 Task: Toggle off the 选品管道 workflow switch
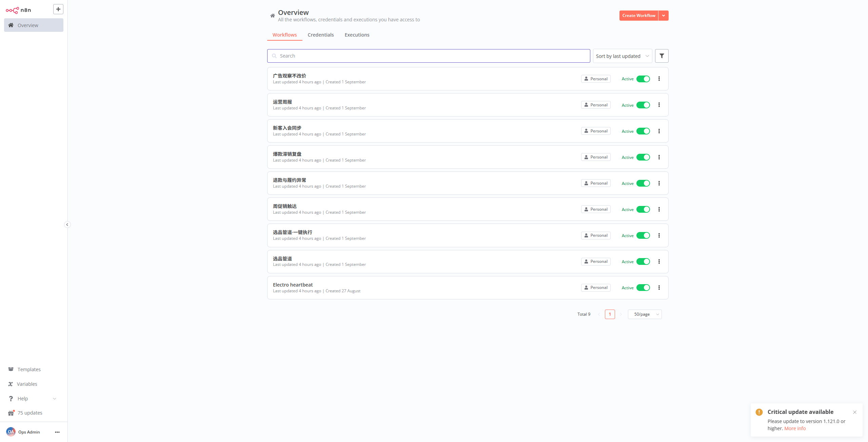click(643, 261)
